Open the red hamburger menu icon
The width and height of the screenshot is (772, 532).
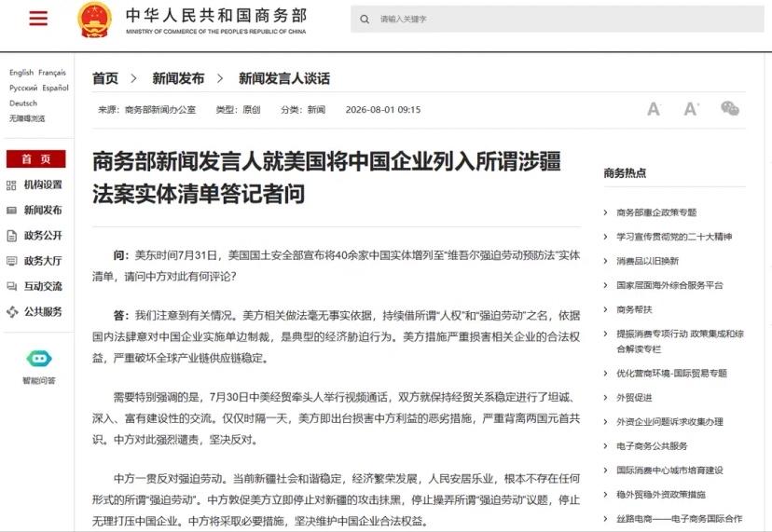point(38,19)
